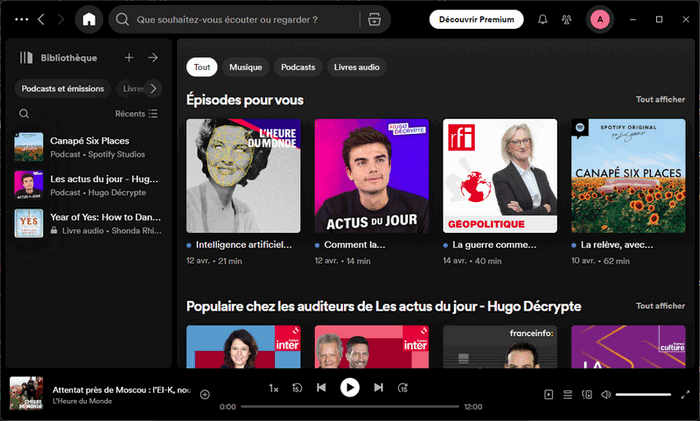This screenshot has width=700, height=421.
Task: Open the user profile avatar A
Action: pos(600,20)
